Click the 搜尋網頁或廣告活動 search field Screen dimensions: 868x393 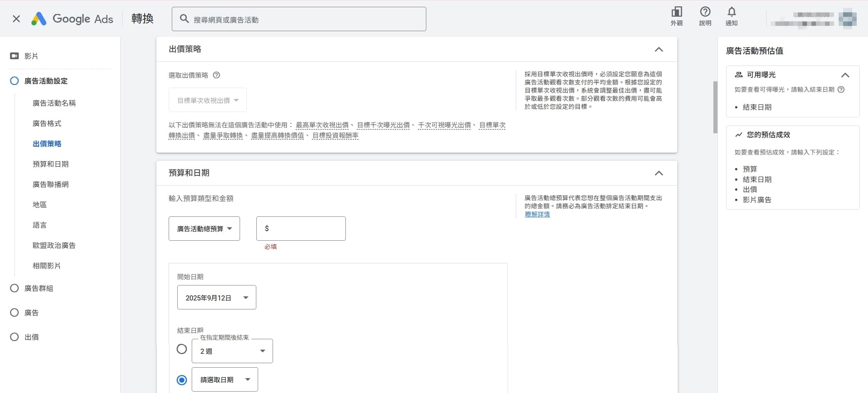click(x=299, y=19)
